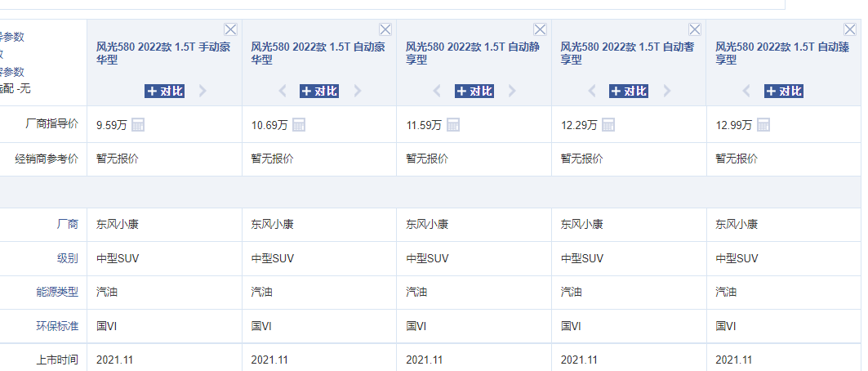The image size is (868, 371).
Task: Open 风光580 2022款 1.5T 自动臻享型 link
Action: coord(782,53)
